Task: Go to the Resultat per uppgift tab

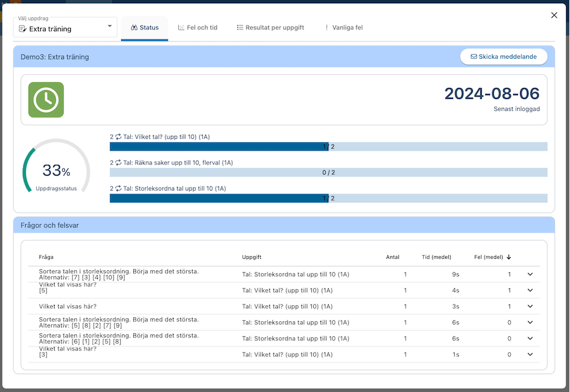Action: click(271, 28)
